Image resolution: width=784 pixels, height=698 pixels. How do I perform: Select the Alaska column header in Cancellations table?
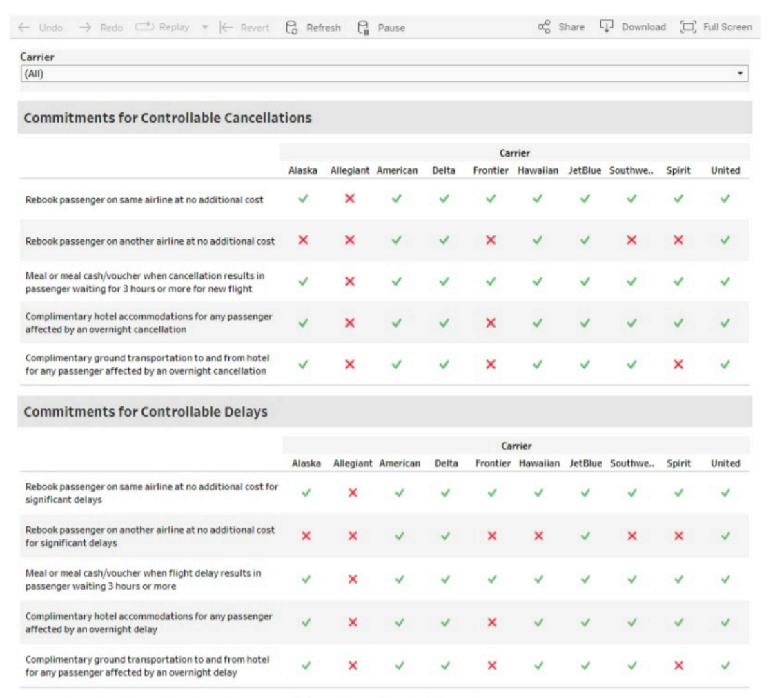[x=303, y=170]
